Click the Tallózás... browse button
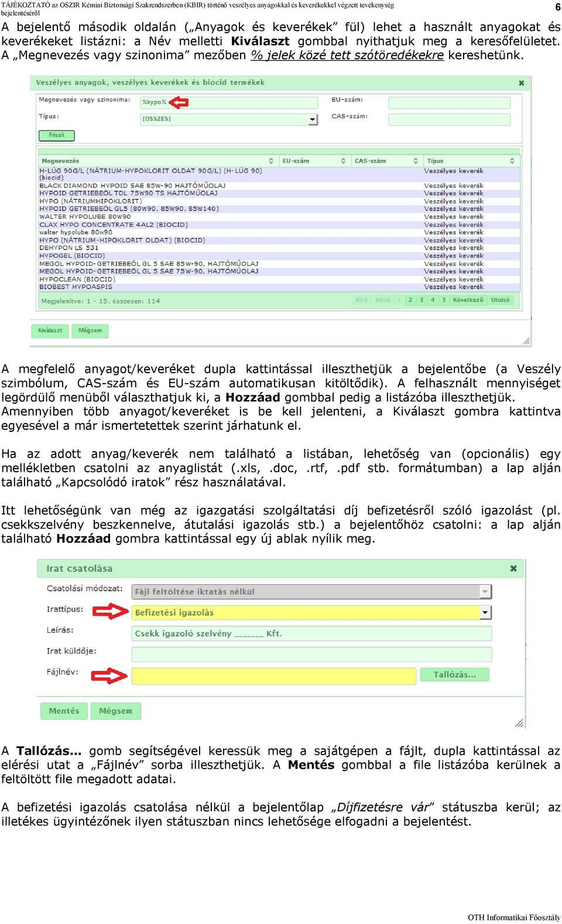Image resolution: width=562 pixels, height=924 pixels. [454, 675]
